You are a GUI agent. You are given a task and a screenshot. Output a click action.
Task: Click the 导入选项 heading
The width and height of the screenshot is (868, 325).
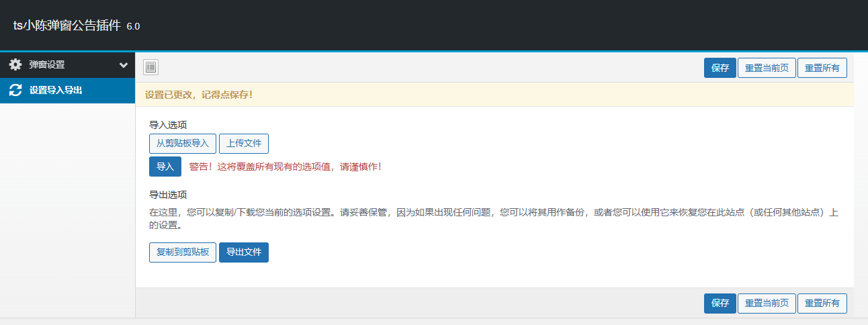click(168, 125)
